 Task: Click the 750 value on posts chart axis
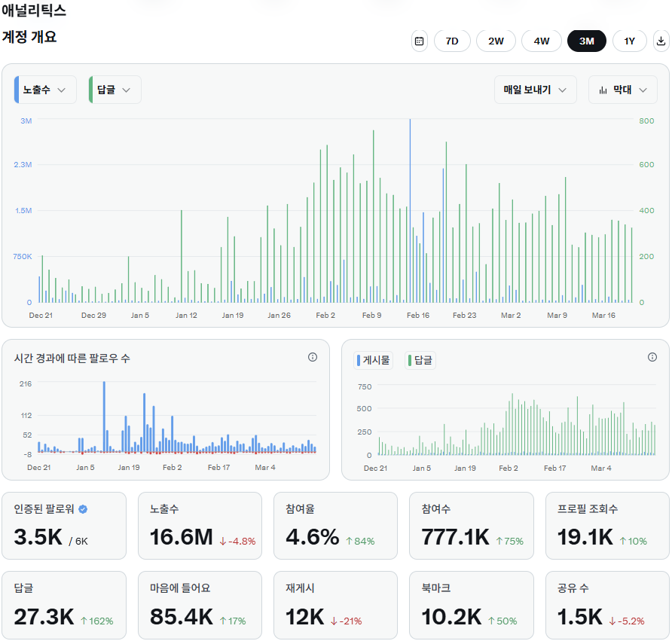coord(365,387)
